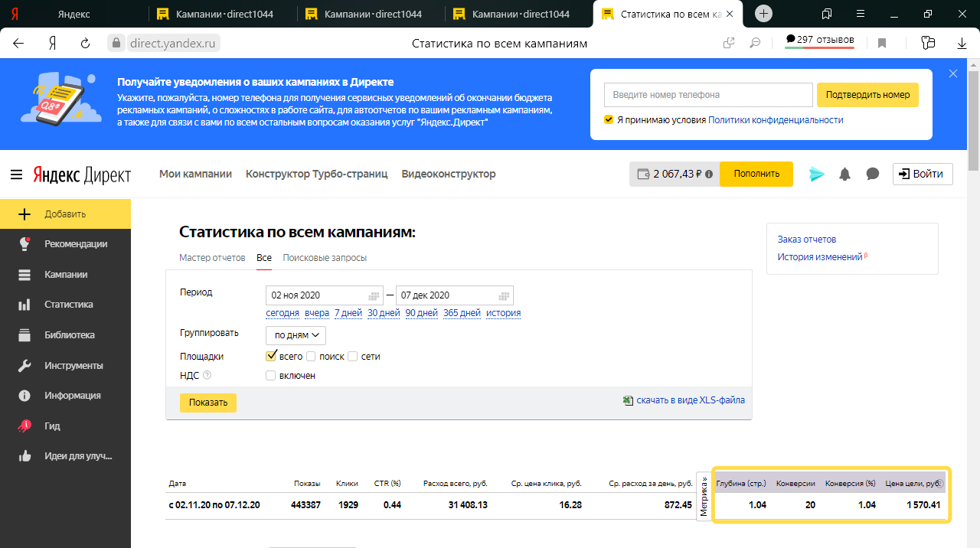
Task: Click the start date field 02 ноя 2020
Action: click(325, 295)
